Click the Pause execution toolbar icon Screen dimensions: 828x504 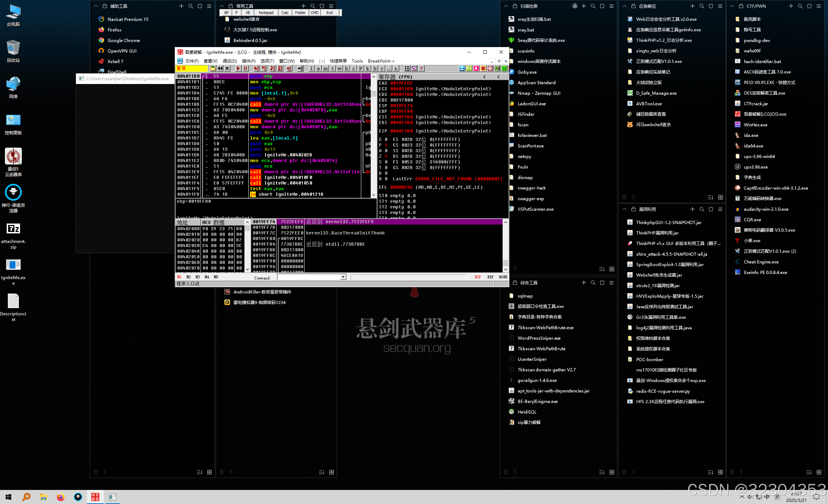point(246,69)
